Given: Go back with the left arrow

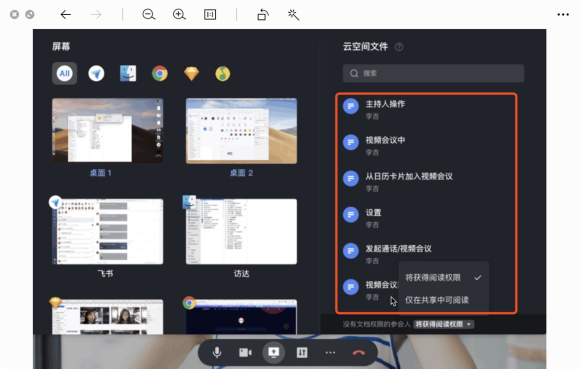Looking at the screenshot, I should pyautogui.click(x=65, y=14).
